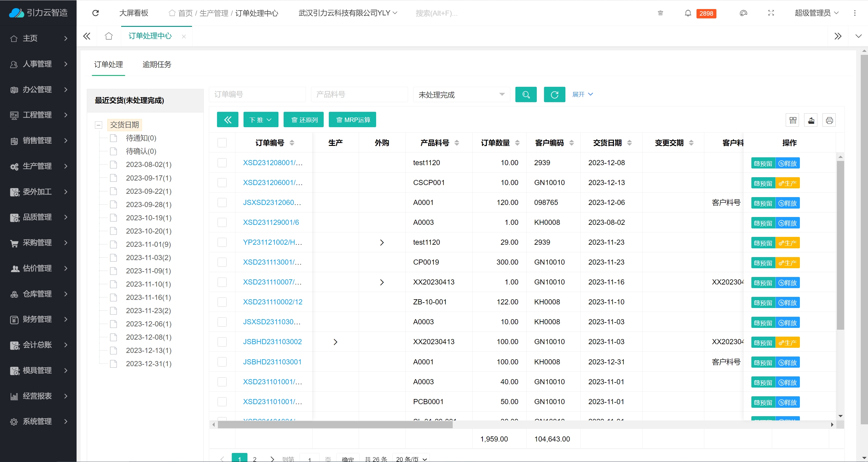868x462 pixels.
Task: Click the export table icon
Action: coord(811,120)
